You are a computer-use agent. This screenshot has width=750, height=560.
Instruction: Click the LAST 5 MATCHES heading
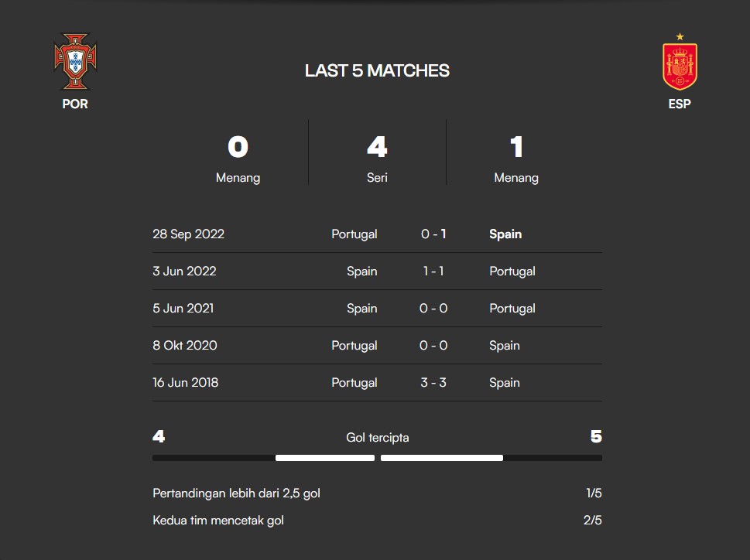pyautogui.click(x=377, y=70)
